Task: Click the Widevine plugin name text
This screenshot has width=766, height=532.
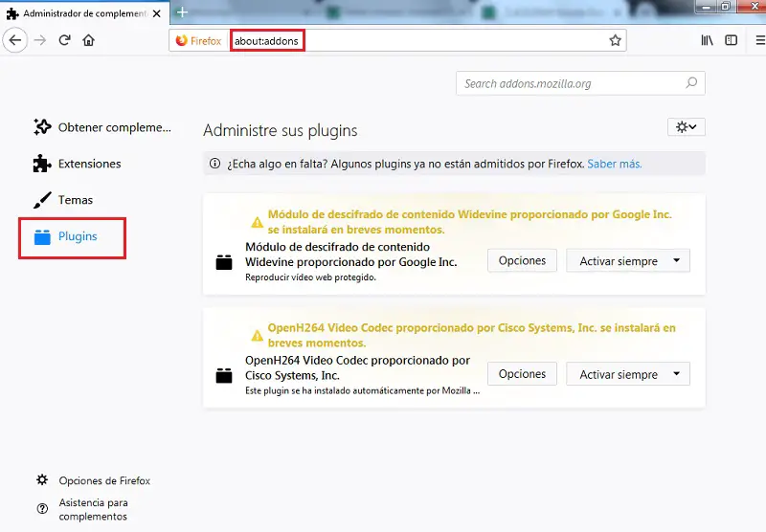Action: 351,255
